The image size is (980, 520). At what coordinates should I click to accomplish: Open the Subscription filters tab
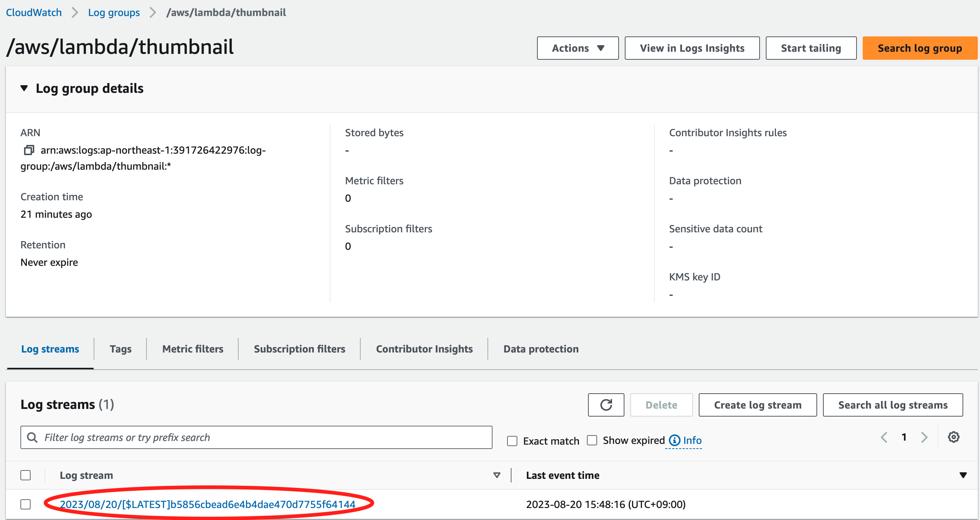[x=299, y=349]
